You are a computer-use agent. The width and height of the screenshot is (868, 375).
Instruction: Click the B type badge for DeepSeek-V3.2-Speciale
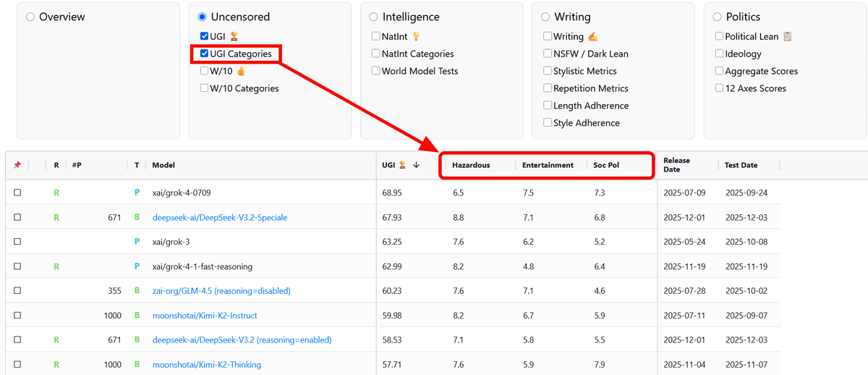(x=137, y=218)
